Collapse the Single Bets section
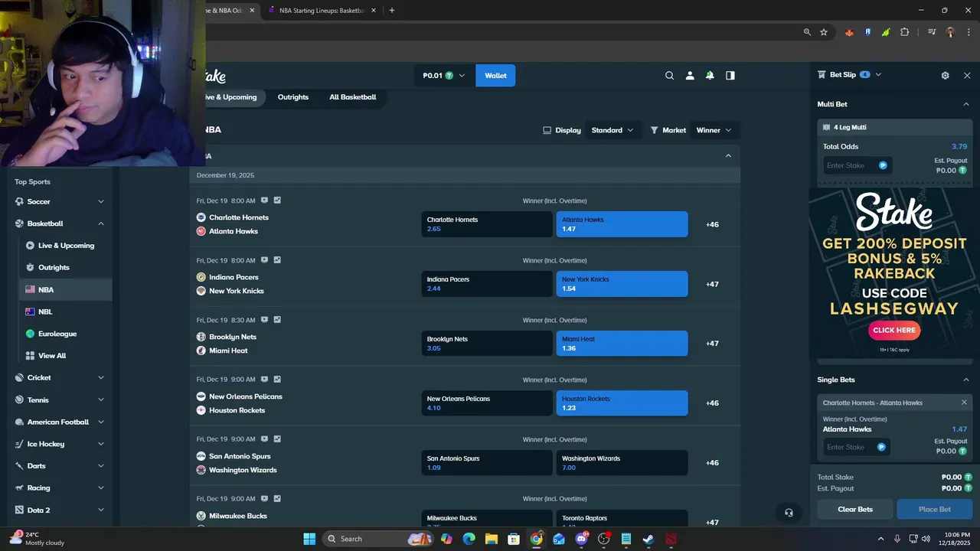Image resolution: width=980 pixels, height=551 pixels. [966, 380]
